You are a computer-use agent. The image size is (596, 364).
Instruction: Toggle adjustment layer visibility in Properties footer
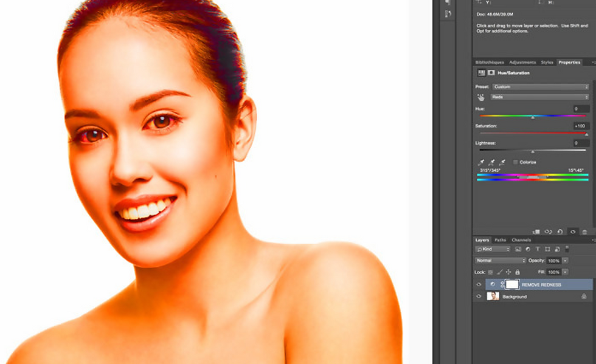[x=573, y=232]
